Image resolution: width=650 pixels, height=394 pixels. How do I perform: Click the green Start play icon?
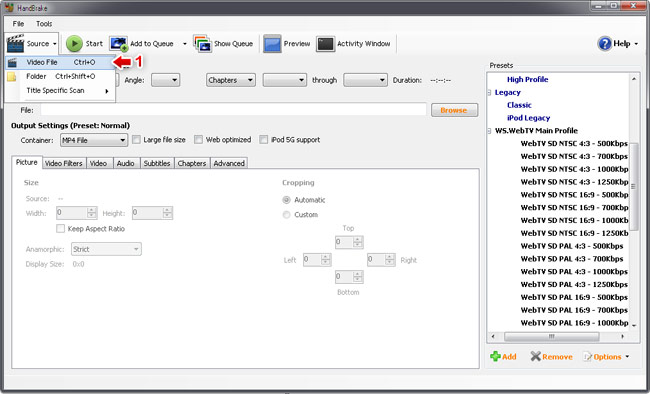click(x=74, y=44)
